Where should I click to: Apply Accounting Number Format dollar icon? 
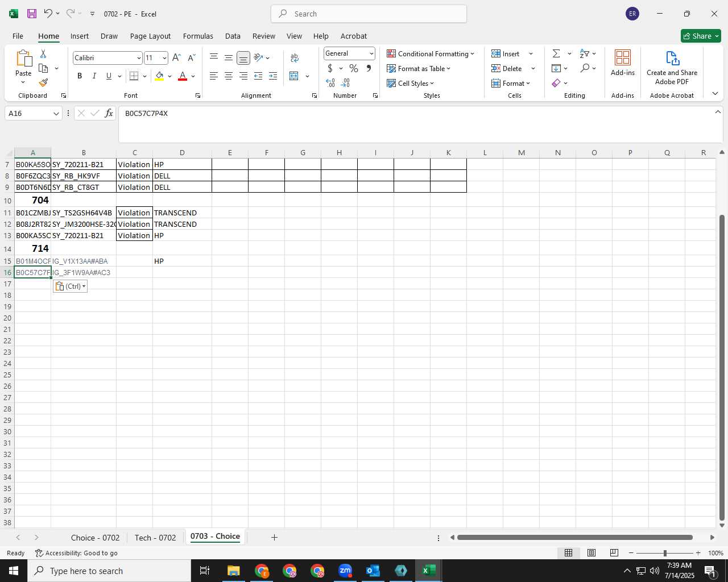(330, 68)
